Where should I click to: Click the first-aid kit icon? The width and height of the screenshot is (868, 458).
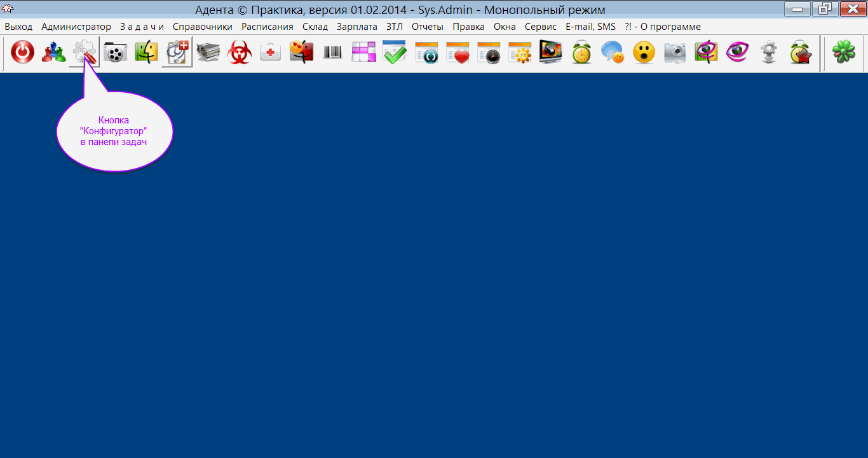(271, 53)
